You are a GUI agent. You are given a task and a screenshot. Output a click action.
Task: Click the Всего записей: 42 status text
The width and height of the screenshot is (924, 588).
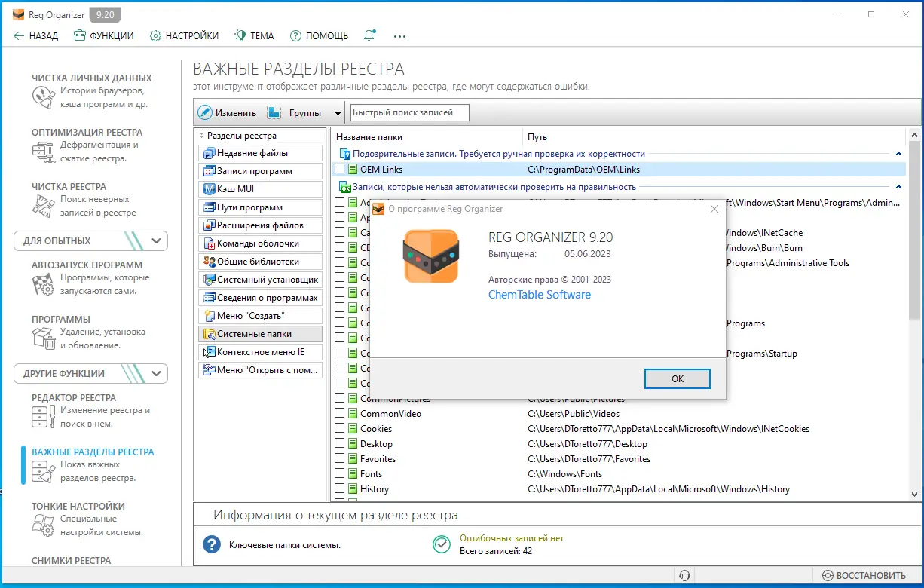[496, 551]
